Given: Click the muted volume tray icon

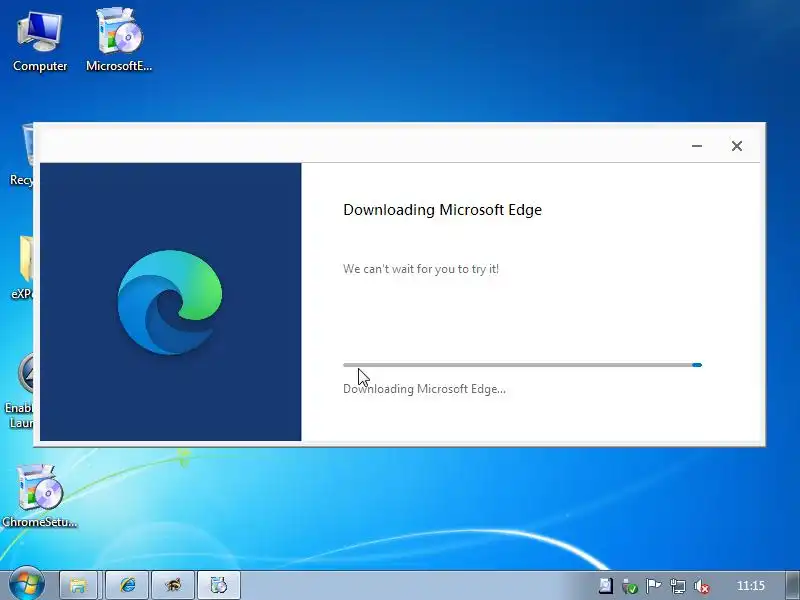Looking at the screenshot, I should (x=702, y=586).
